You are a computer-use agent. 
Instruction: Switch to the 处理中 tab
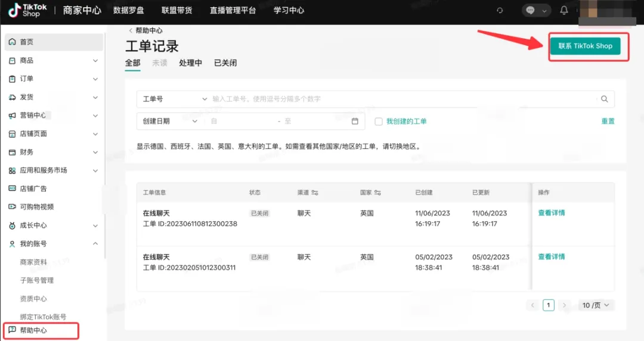(190, 63)
